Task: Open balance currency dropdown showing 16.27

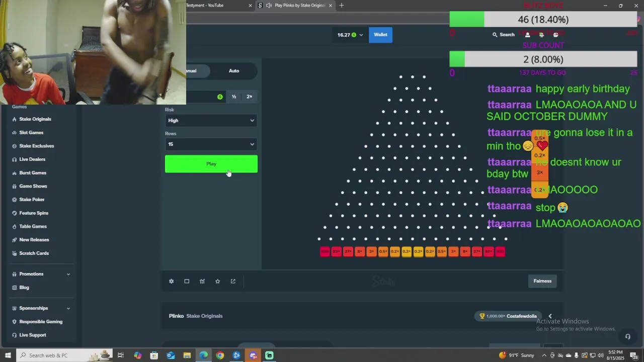Action: [350, 35]
